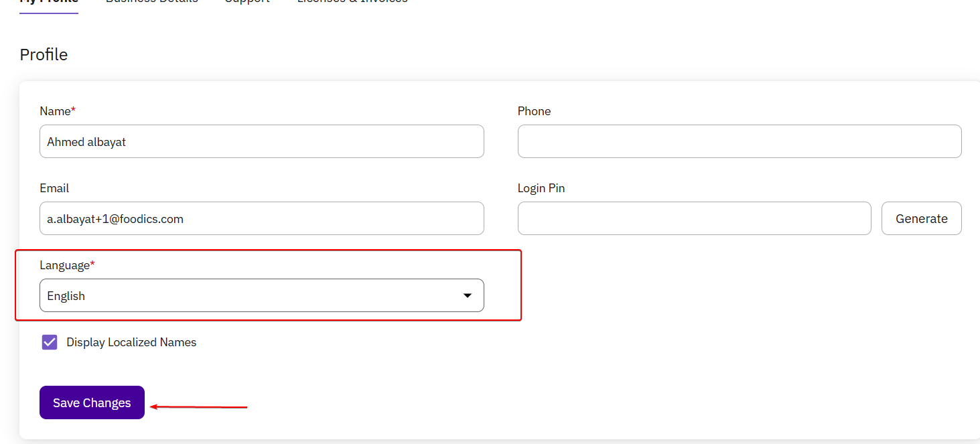Switch to the My Profile tab
Screen dimensions: 980x444
pyautogui.click(x=49, y=2)
